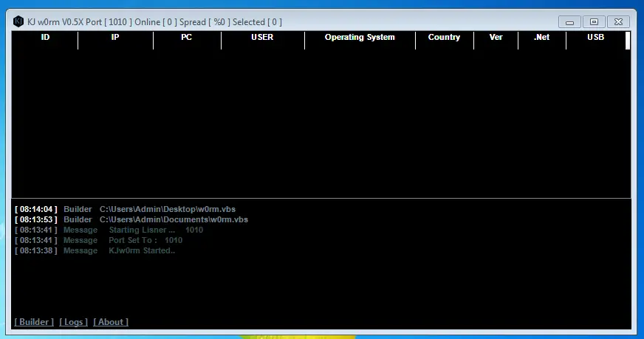Click the scrollbar beside the USB column

(x=628, y=41)
